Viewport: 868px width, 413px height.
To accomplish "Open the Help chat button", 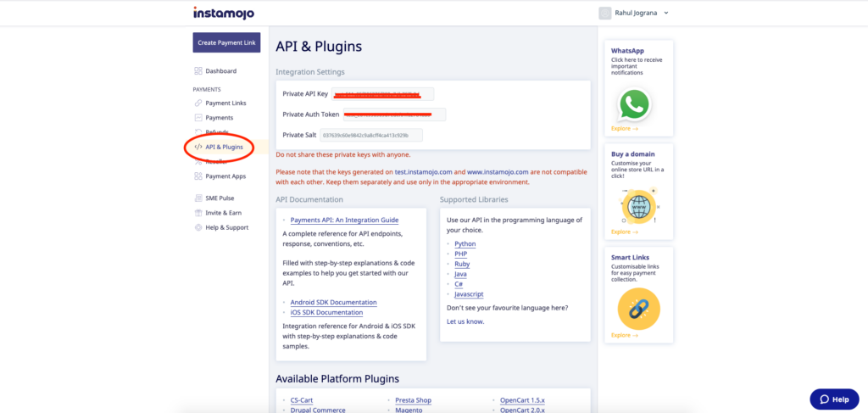I will [833, 399].
